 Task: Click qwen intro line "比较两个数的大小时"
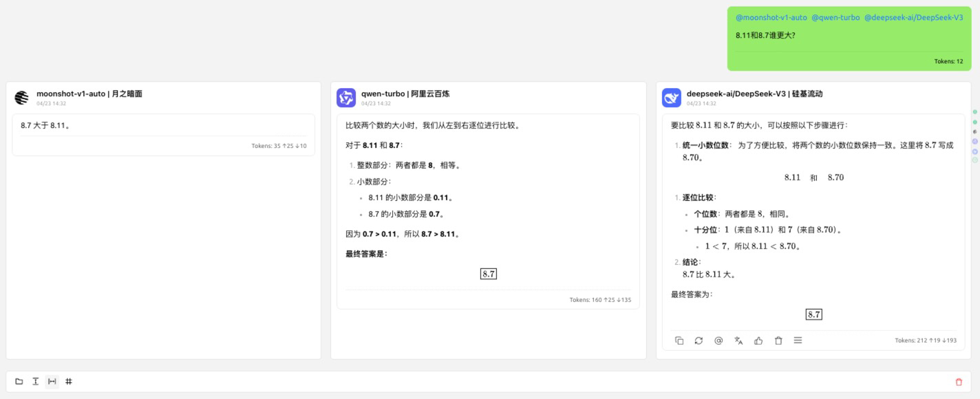click(x=381, y=125)
